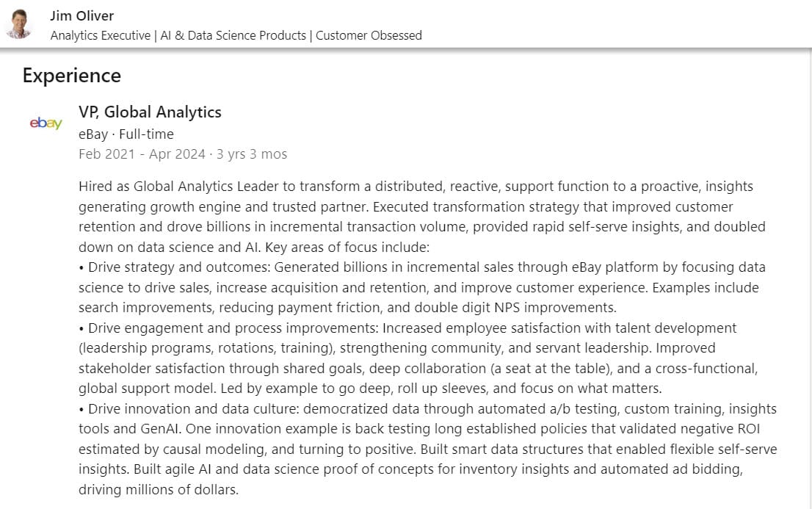The height and width of the screenshot is (509, 812).
Task: Click 'driving millions of dollars' closing line
Action: pyautogui.click(x=159, y=489)
